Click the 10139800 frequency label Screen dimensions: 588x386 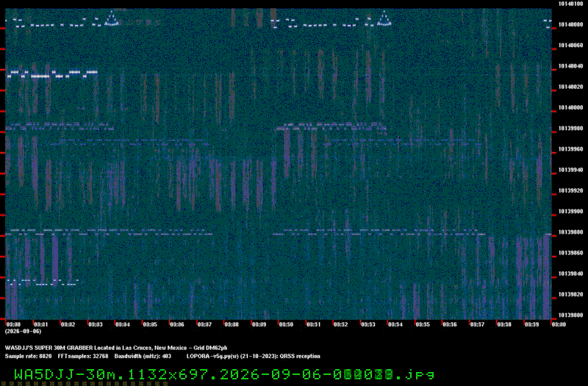coord(571,315)
